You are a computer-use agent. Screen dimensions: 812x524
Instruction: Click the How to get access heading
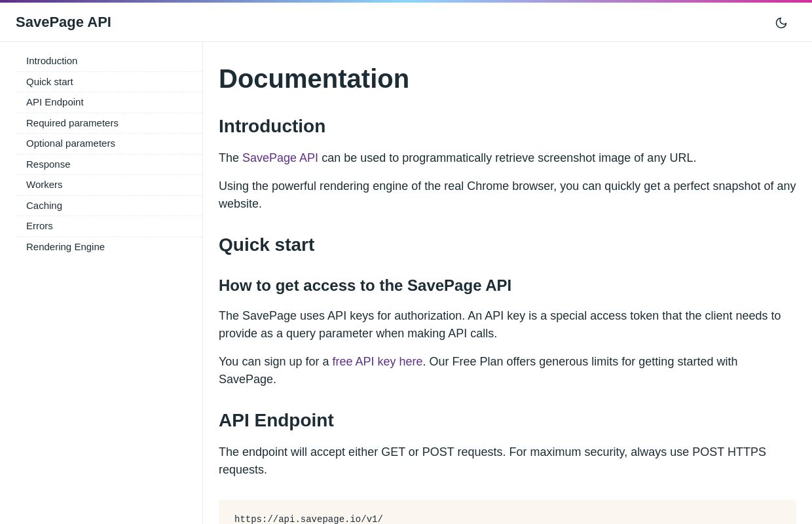pyautogui.click(x=365, y=286)
